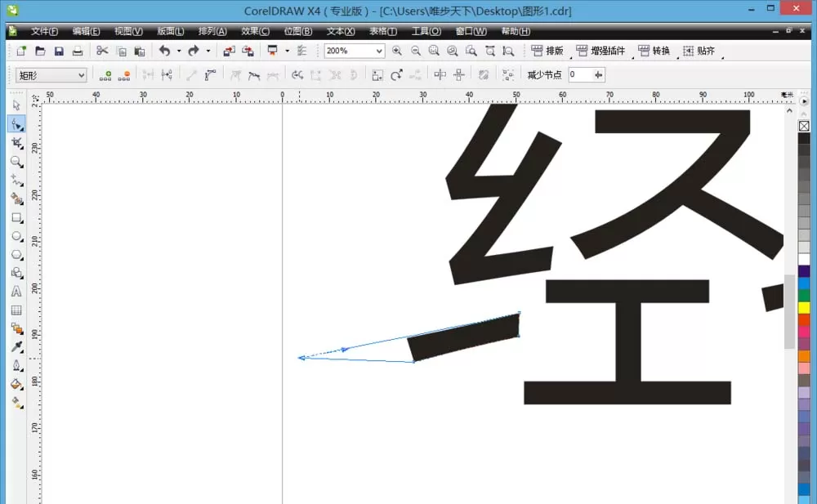Click the 排版 button
This screenshot has height=504, width=817.
[x=547, y=51]
